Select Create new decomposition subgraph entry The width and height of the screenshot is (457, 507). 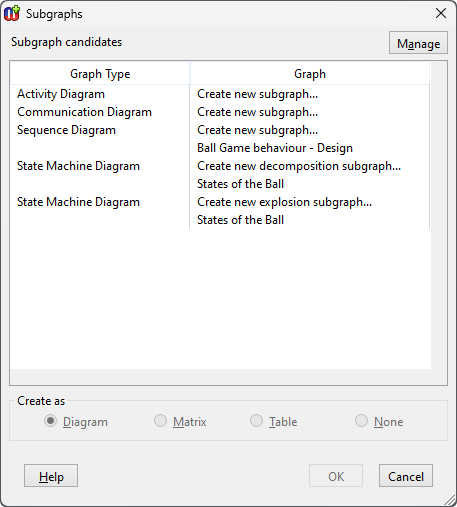point(299,166)
